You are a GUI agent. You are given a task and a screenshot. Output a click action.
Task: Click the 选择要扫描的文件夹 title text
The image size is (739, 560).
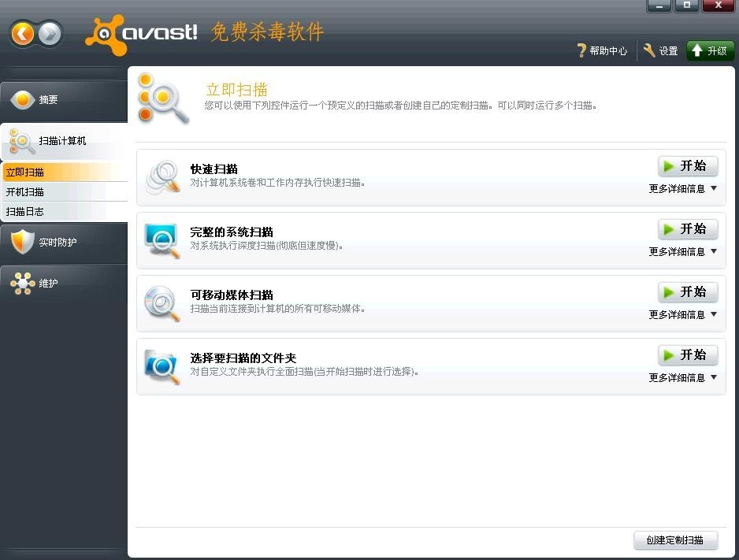click(243, 358)
